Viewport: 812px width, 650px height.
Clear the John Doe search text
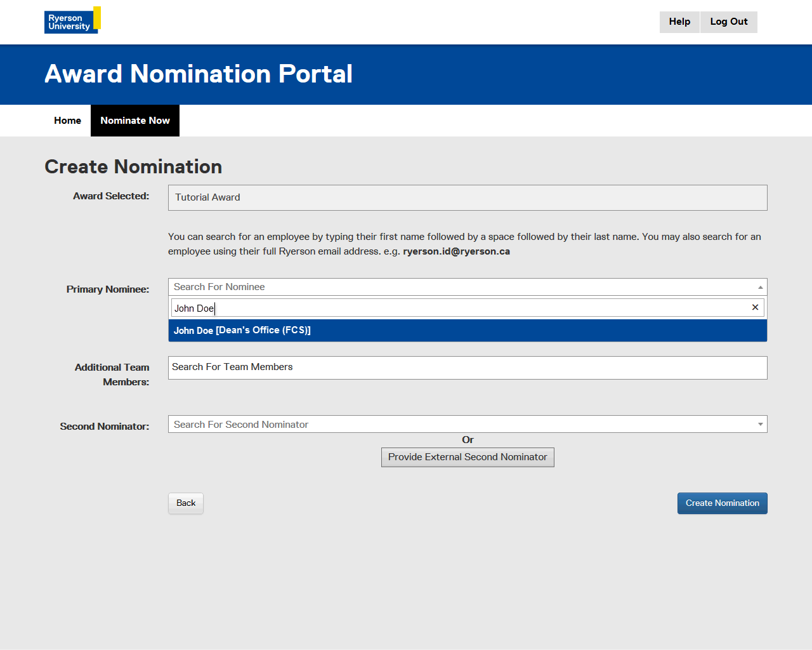point(755,307)
